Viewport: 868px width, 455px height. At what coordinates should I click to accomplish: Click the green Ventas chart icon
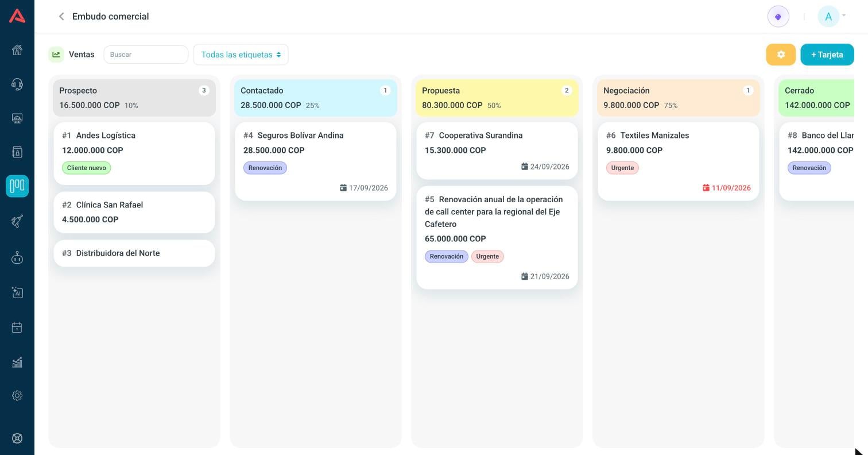(56, 55)
